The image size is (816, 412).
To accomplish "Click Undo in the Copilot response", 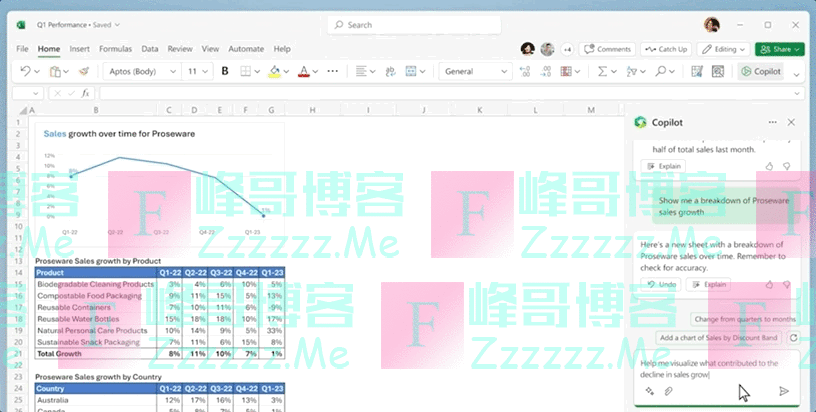I will pos(661,285).
